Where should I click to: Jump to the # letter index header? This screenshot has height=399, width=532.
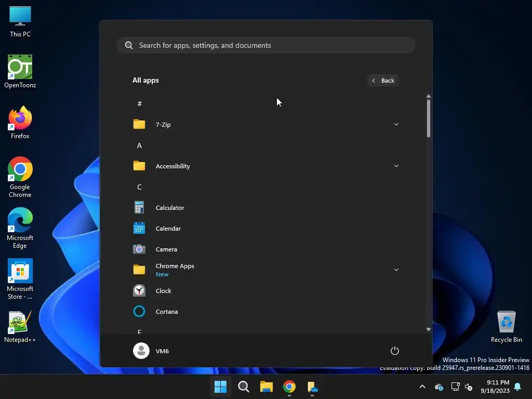click(x=139, y=103)
